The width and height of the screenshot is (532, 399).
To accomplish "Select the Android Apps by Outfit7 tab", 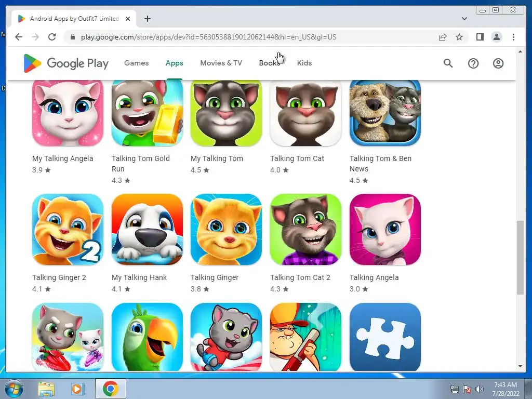I will pos(74,19).
